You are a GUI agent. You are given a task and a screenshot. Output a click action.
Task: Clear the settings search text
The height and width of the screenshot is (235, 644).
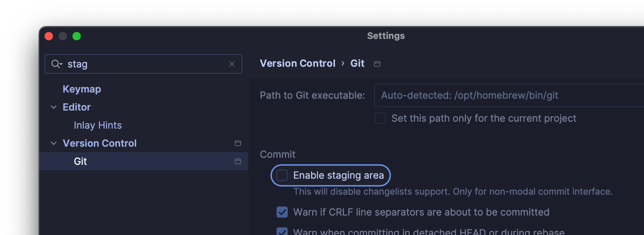point(232,64)
